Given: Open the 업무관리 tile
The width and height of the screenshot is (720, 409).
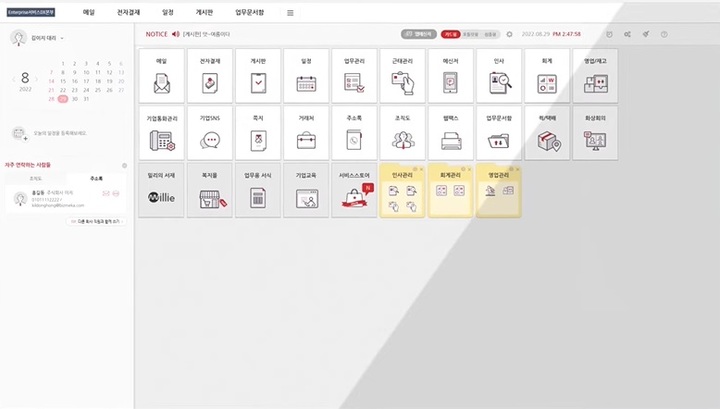Looking at the screenshot, I should point(354,76).
